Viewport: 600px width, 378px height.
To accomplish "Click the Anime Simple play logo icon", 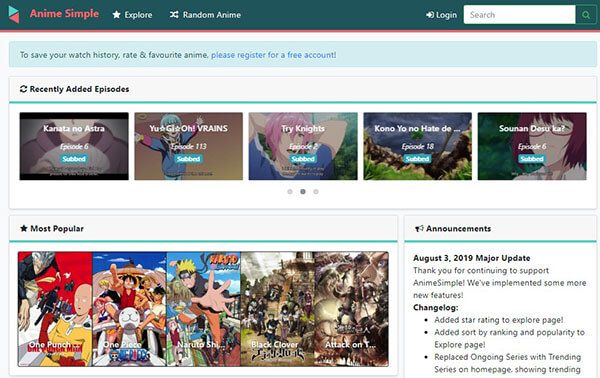I will coord(14,15).
